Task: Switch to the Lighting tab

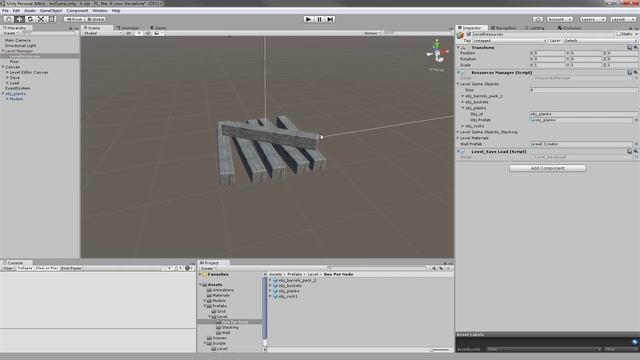Action: click(x=535, y=28)
